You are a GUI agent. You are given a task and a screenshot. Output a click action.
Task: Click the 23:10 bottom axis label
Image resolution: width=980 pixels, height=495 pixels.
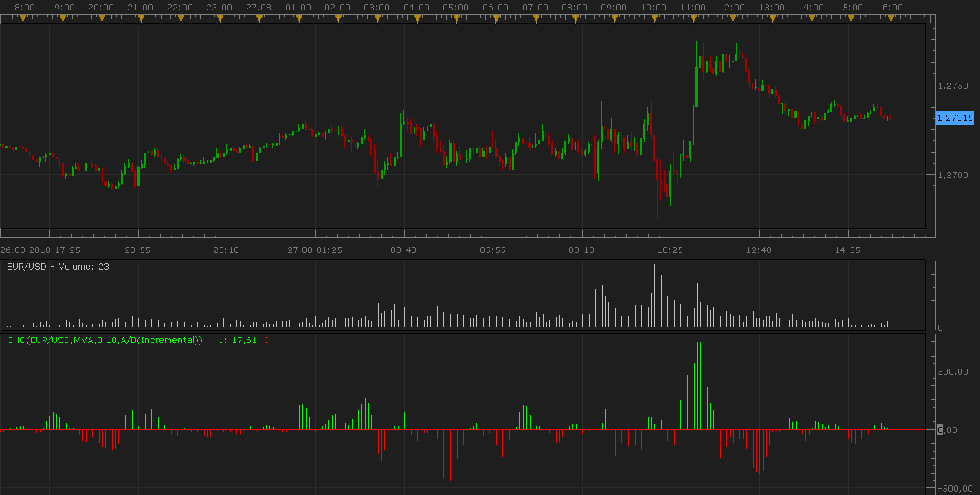[226, 250]
